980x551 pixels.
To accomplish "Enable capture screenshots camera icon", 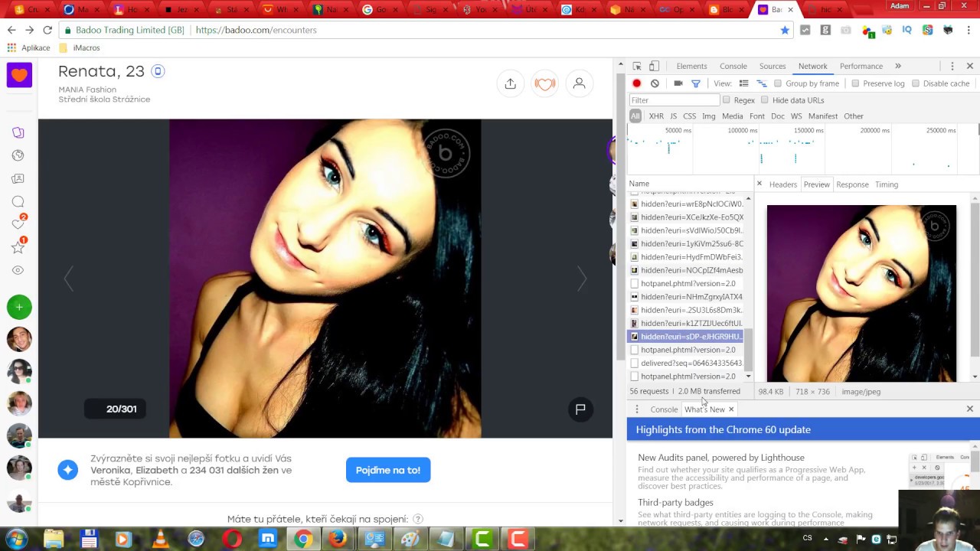I will pos(678,83).
